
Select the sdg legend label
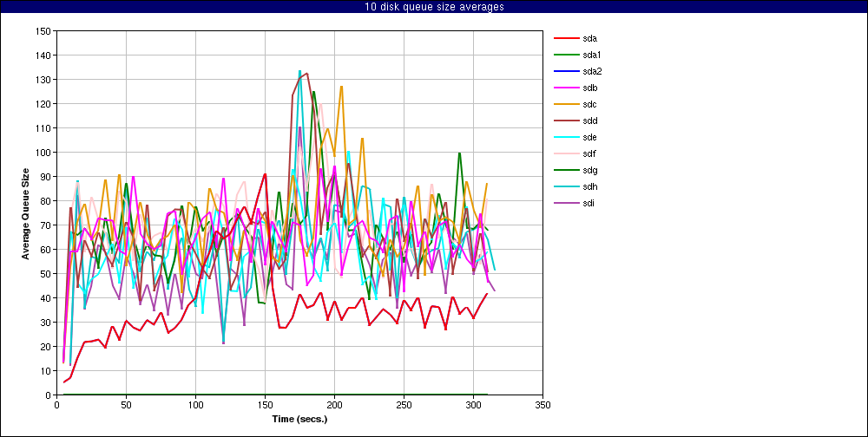[590, 170]
